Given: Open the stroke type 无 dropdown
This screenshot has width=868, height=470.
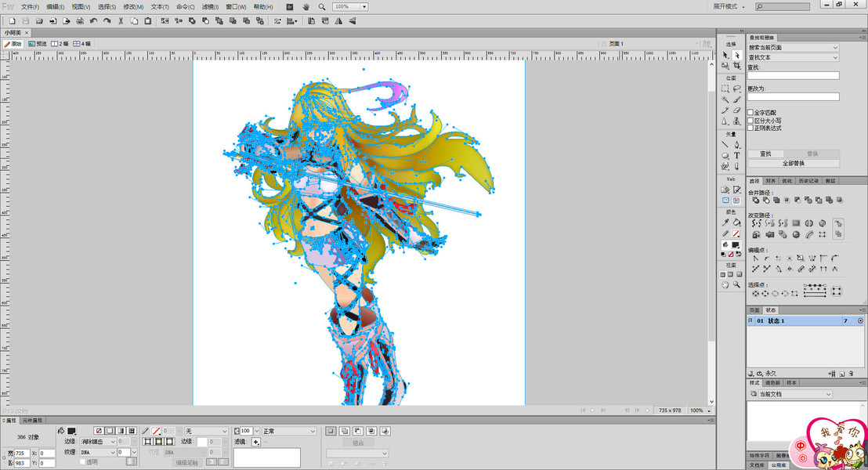Looking at the screenshot, I should coord(206,432).
